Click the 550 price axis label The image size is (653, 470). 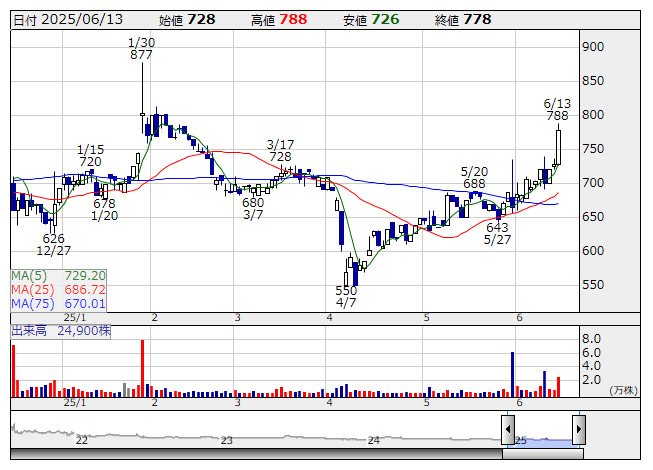tap(593, 285)
